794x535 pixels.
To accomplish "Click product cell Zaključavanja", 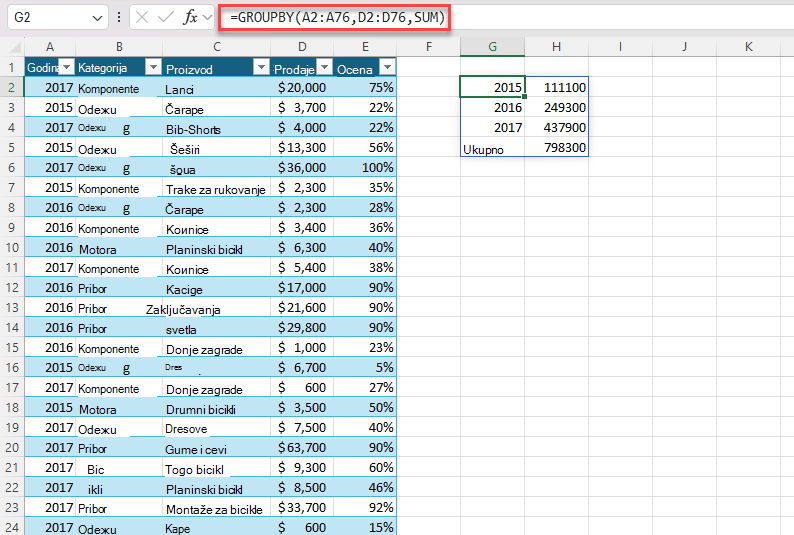I will (217, 308).
